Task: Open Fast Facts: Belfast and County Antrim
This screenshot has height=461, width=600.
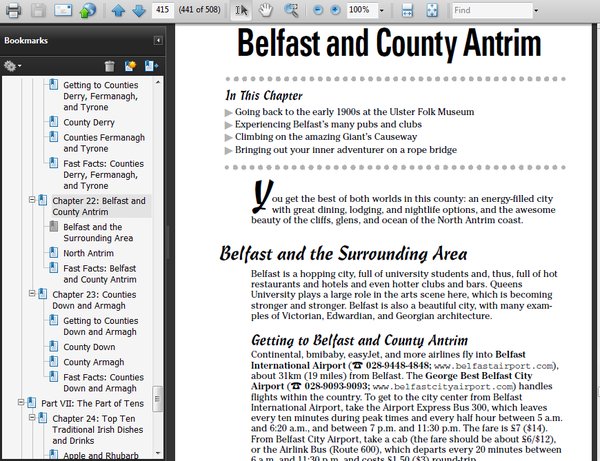Action: (x=100, y=274)
